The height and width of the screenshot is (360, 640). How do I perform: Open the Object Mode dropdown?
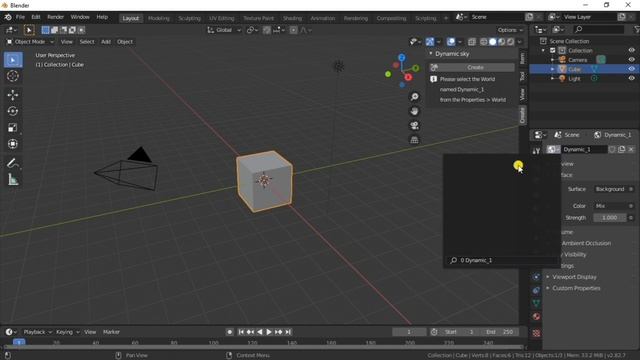pos(30,42)
